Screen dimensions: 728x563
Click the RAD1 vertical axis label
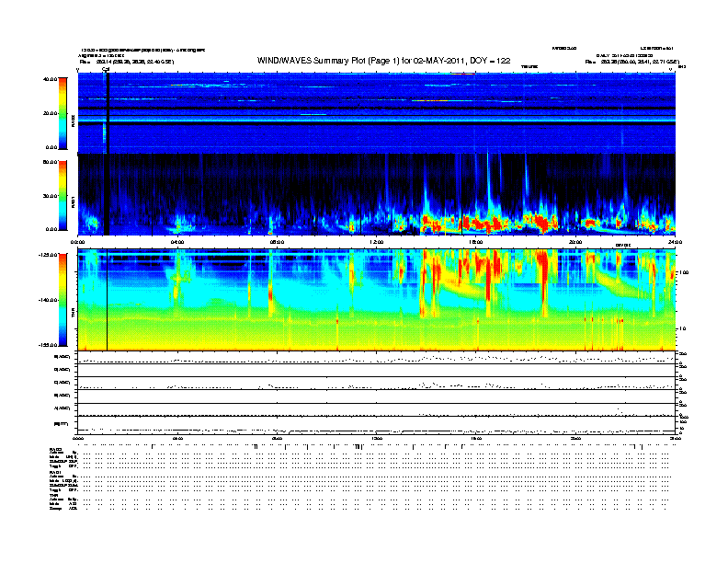[73, 202]
